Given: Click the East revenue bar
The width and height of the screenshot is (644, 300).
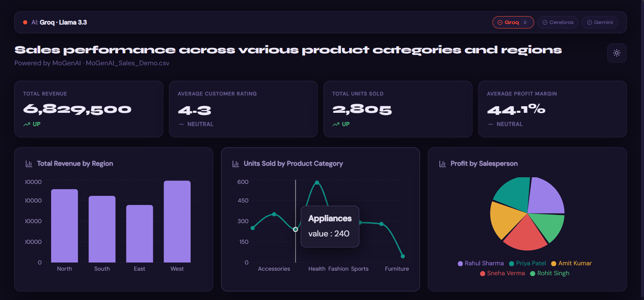Looking at the screenshot, I should coord(140,233).
